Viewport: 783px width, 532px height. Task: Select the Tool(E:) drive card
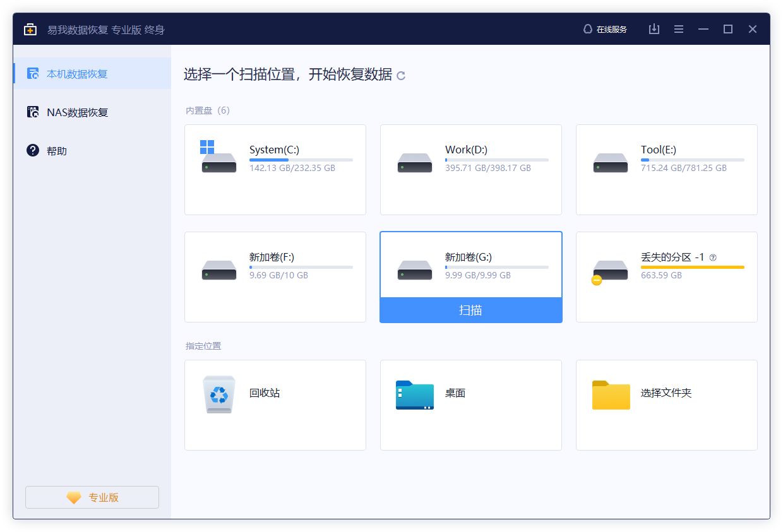point(666,169)
